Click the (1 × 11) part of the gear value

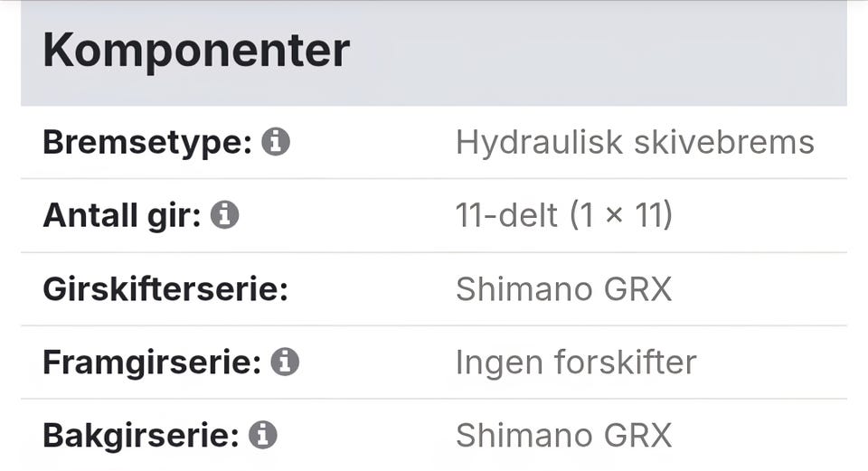point(621,215)
